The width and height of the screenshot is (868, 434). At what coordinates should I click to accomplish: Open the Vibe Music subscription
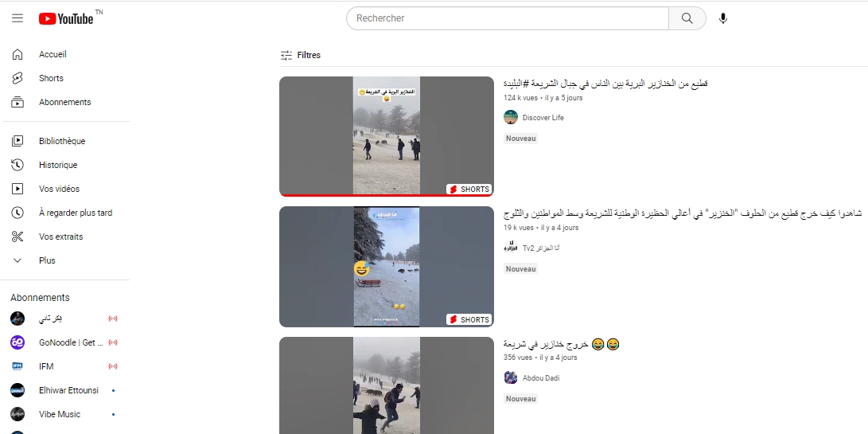(x=66, y=414)
